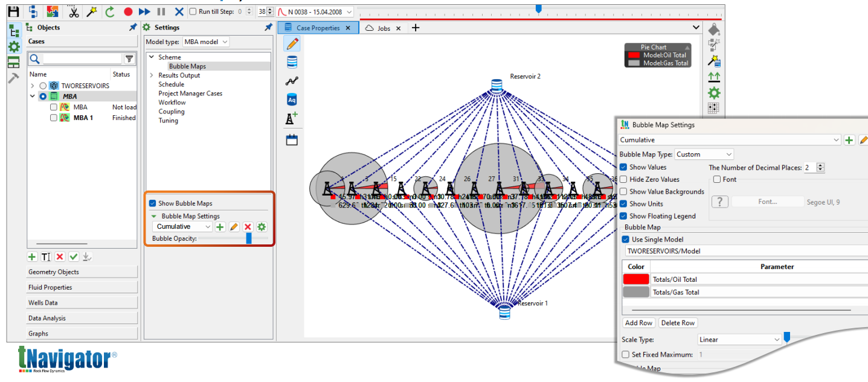Check the Font checkbox in Bubble Map Settings
868x382 pixels.
(716, 179)
